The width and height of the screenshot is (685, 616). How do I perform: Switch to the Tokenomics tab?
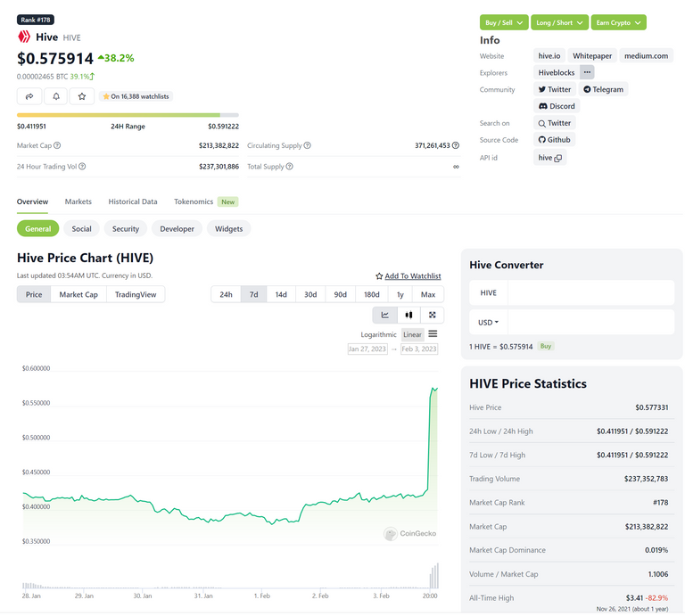[x=194, y=201]
